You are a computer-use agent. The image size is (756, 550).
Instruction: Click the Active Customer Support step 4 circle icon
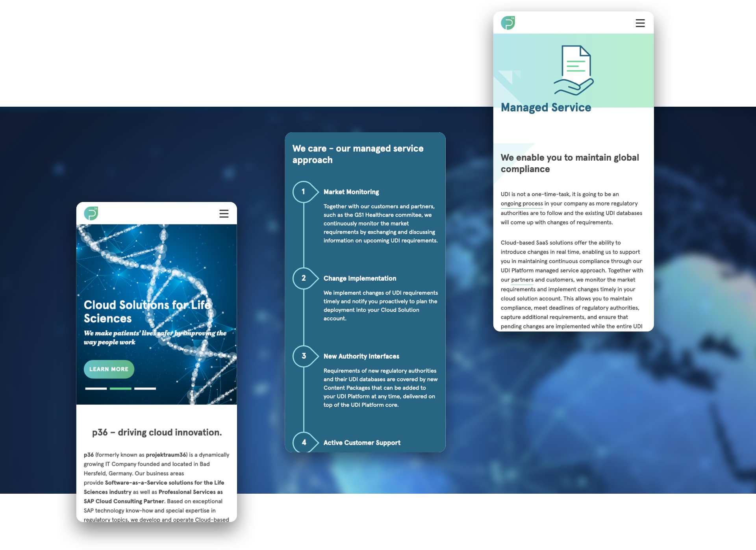click(x=303, y=441)
